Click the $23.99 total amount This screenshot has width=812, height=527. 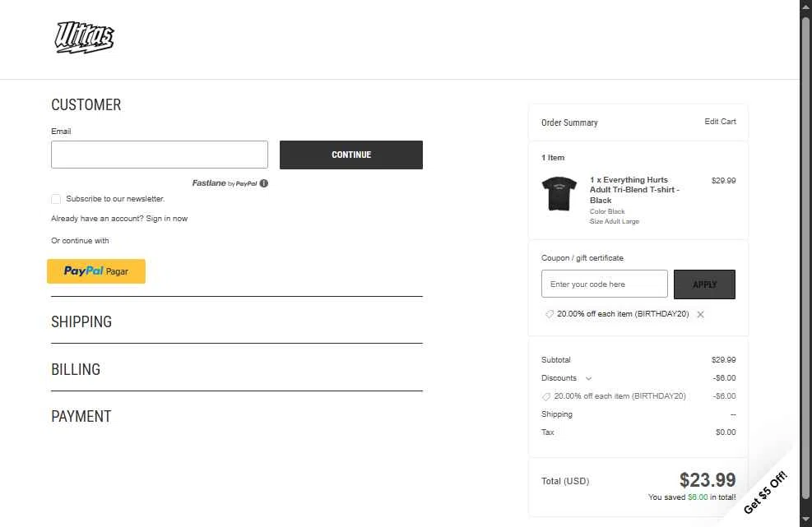click(x=708, y=480)
